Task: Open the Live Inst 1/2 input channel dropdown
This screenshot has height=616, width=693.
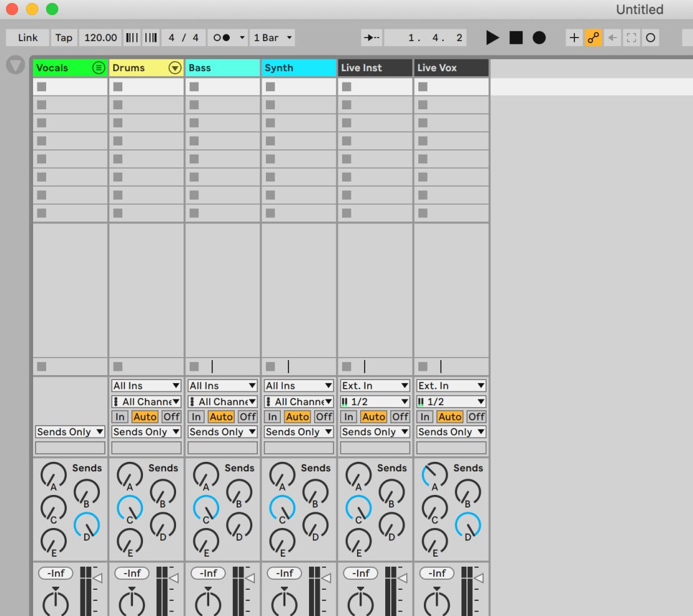Action: pyautogui.click(x=375, y=402)
